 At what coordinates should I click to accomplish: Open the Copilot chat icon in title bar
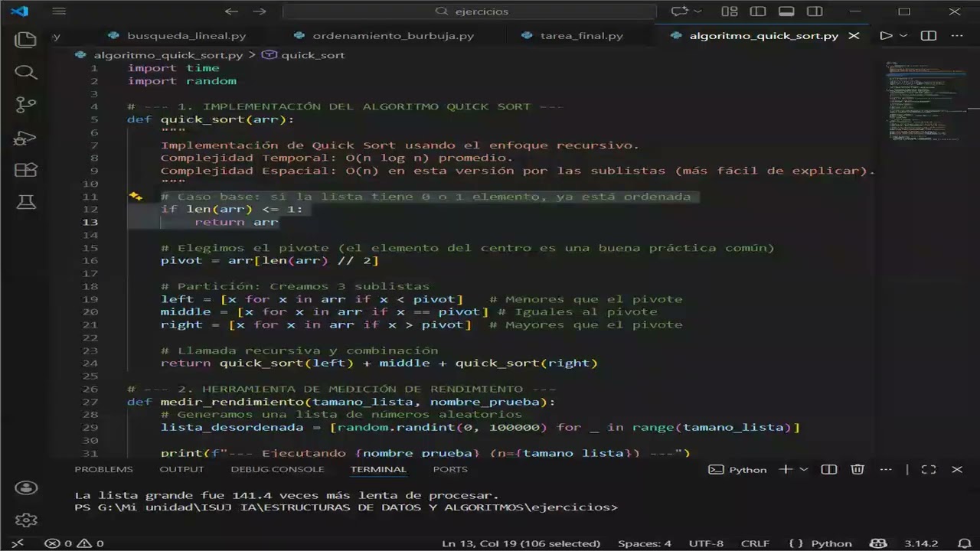click(679, 11)
